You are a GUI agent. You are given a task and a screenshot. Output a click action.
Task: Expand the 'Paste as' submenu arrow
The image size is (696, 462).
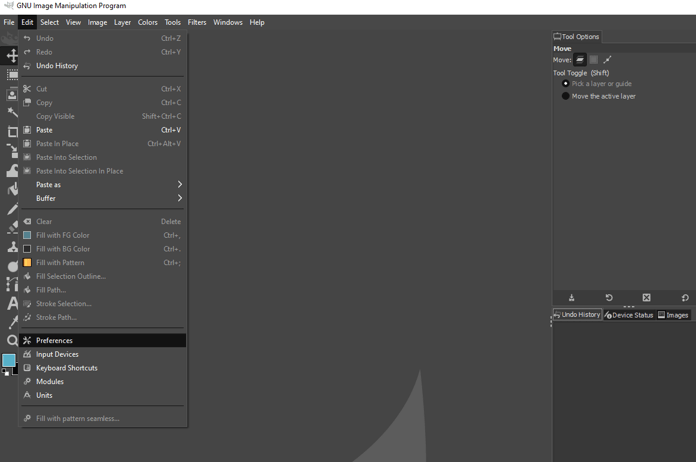pyautogui.click(x=179, y=184)
